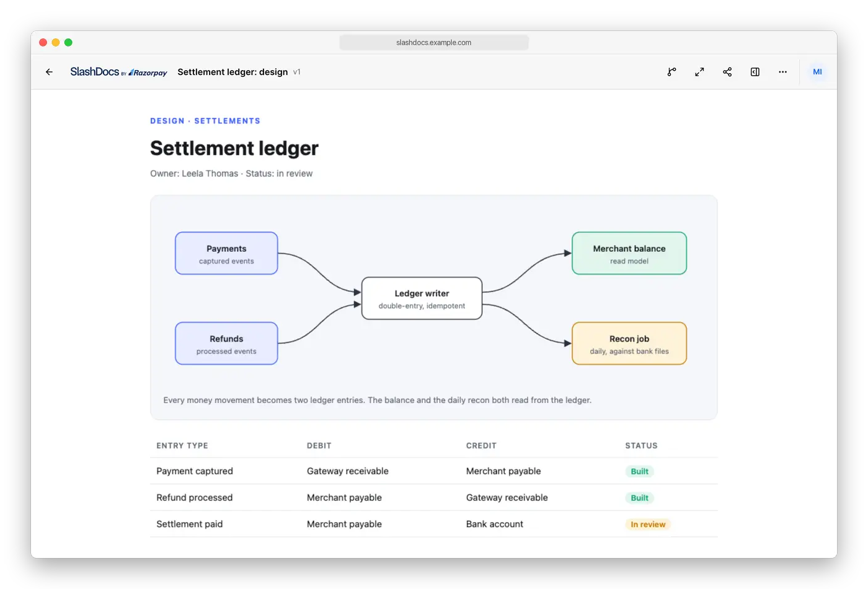The width and height of the screenshot is (868, 589).
Task: Toggle the side panel icon
Action: point(755,72)
